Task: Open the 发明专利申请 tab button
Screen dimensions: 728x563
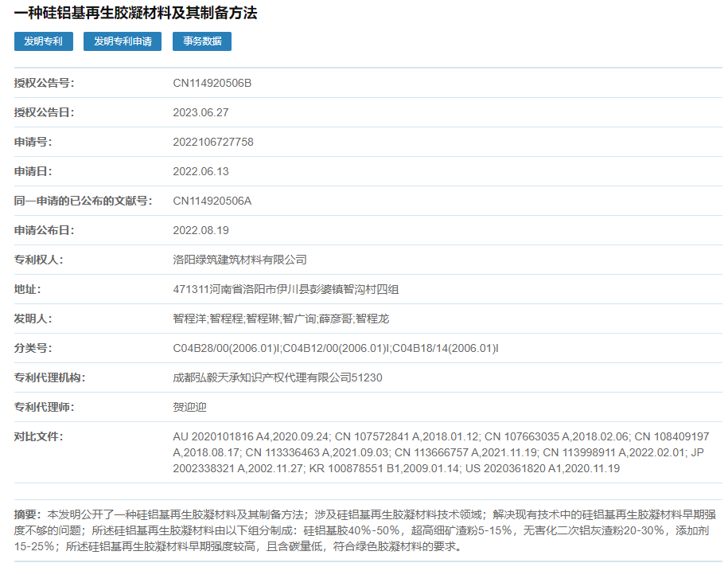Action: point(123,41)
